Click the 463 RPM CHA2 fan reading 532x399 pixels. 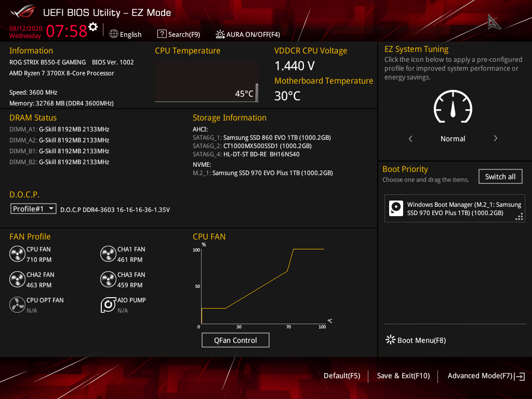tap(39, 285)
